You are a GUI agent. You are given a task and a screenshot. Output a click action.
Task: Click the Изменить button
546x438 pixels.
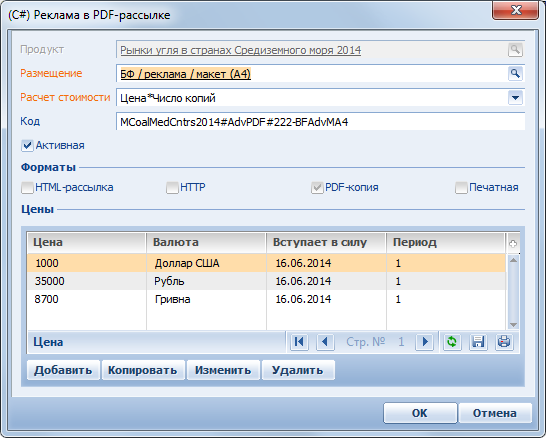coord(223,370)
